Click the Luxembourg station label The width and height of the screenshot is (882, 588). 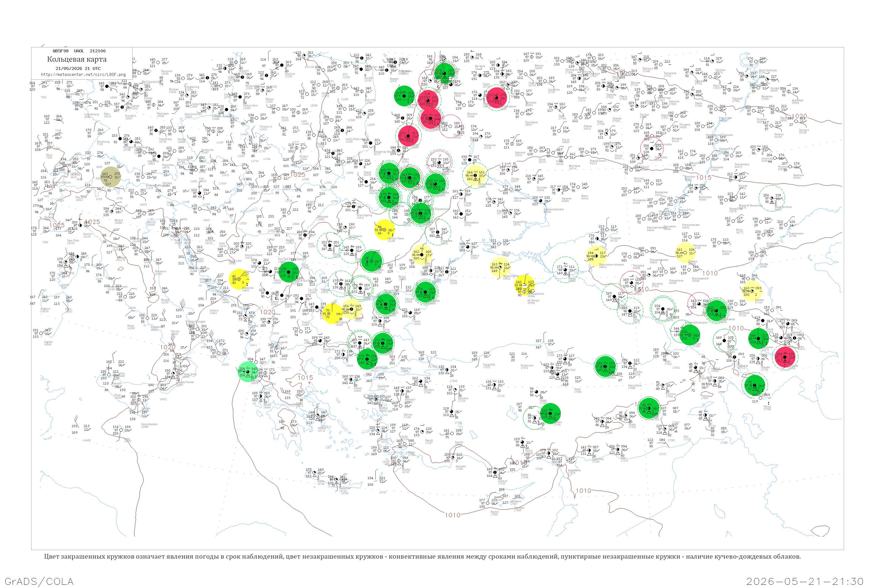91,116
